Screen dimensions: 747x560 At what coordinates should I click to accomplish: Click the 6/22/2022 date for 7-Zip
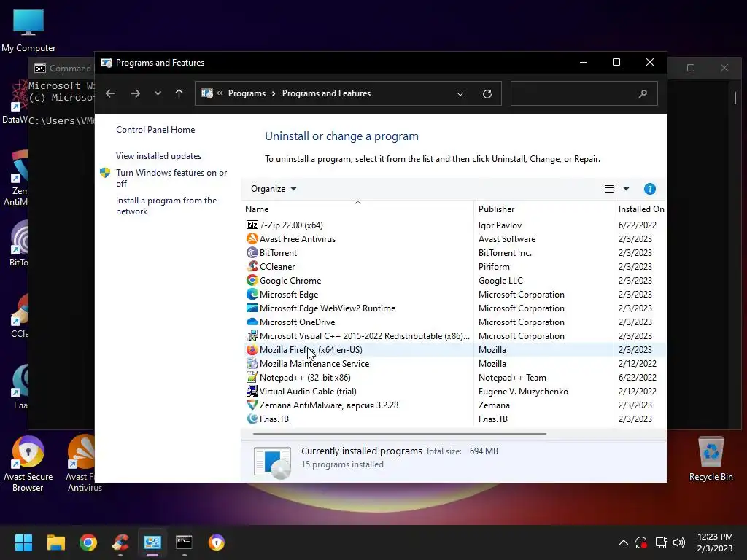pyautogui.click(x=638, y=225)
